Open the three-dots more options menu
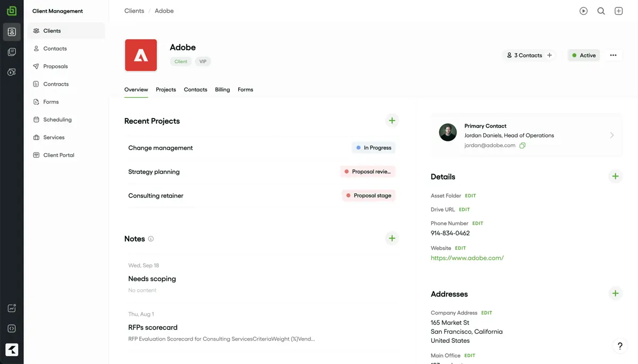Screen dimensions: 638x364 pos(613,55)
